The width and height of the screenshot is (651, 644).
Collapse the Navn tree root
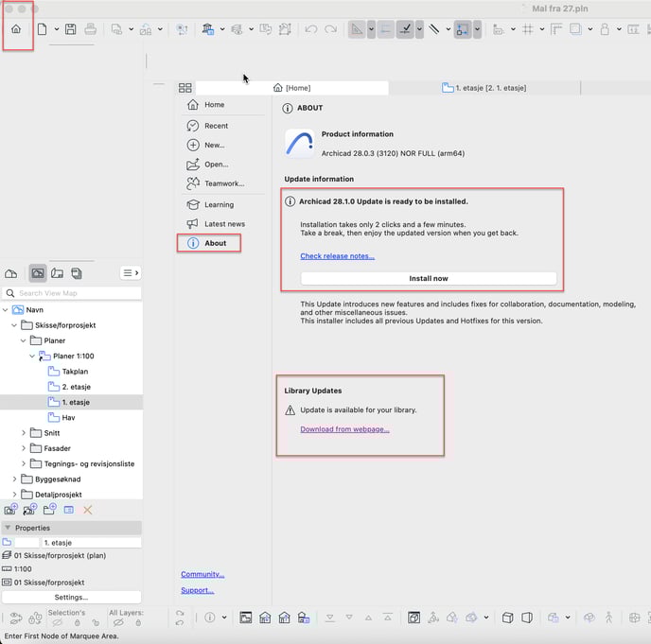point(6,310)
